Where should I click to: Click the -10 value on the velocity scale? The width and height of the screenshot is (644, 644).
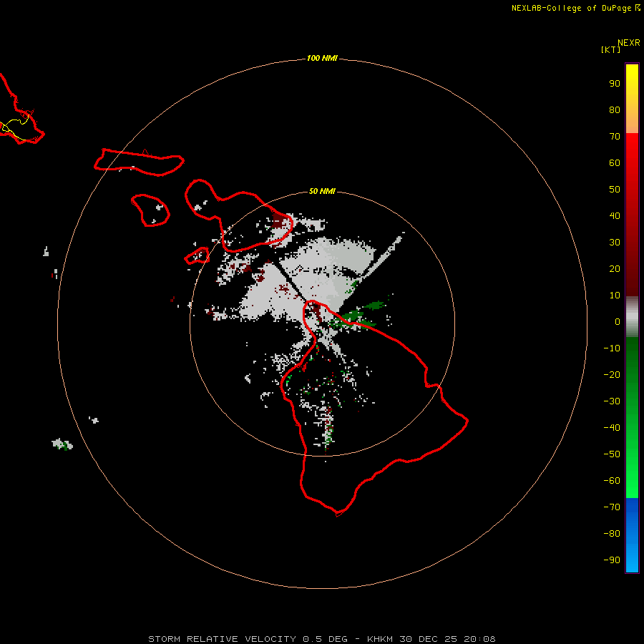(612, 348)
